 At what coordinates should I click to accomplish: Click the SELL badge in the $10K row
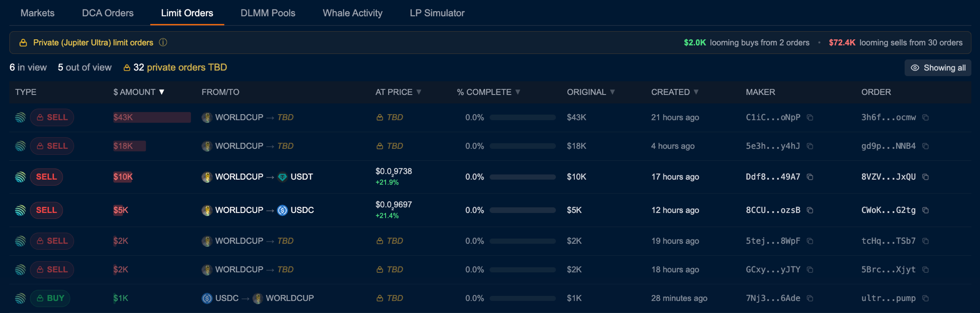click(47, 177)
